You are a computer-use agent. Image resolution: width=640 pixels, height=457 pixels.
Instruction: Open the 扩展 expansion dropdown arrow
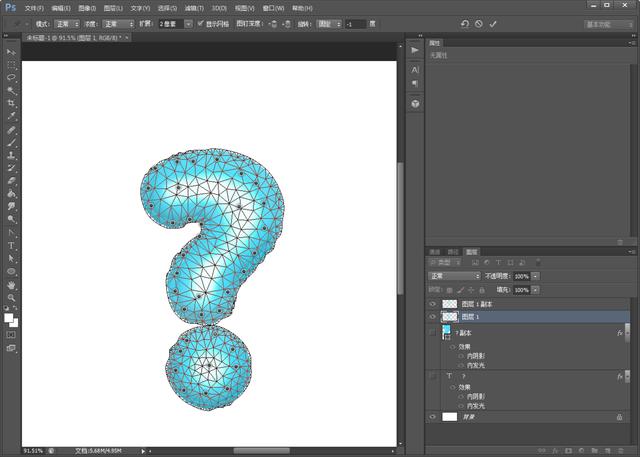pos(188,24)
